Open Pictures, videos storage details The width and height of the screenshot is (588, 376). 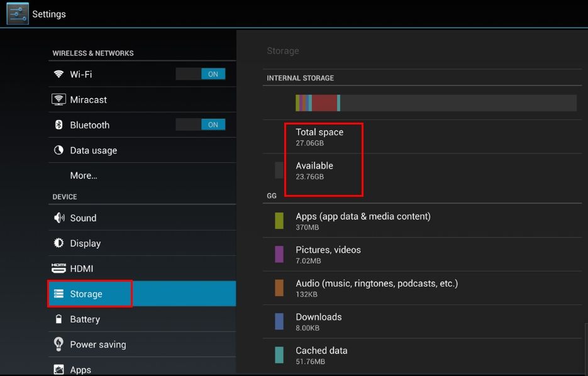pos(328,254)
